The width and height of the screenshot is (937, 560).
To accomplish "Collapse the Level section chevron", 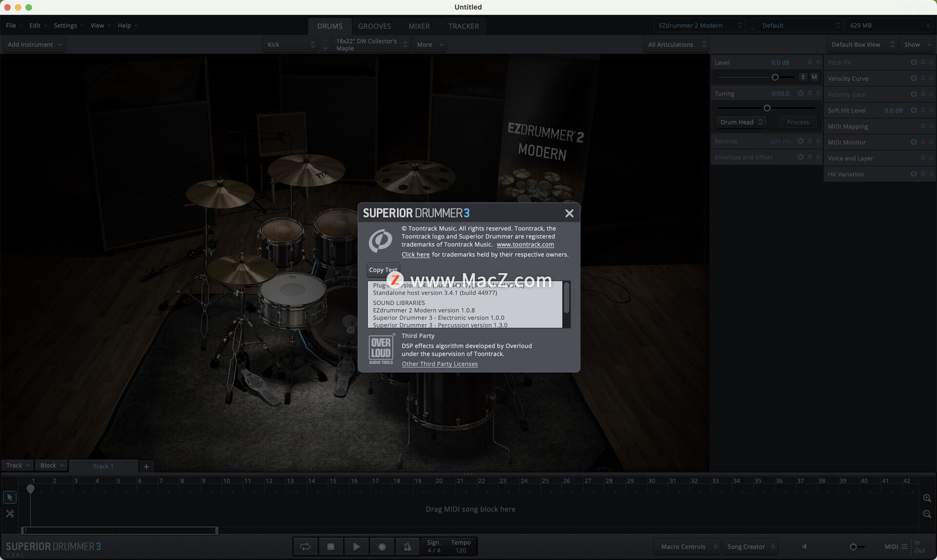I will (x=818, y=62).
